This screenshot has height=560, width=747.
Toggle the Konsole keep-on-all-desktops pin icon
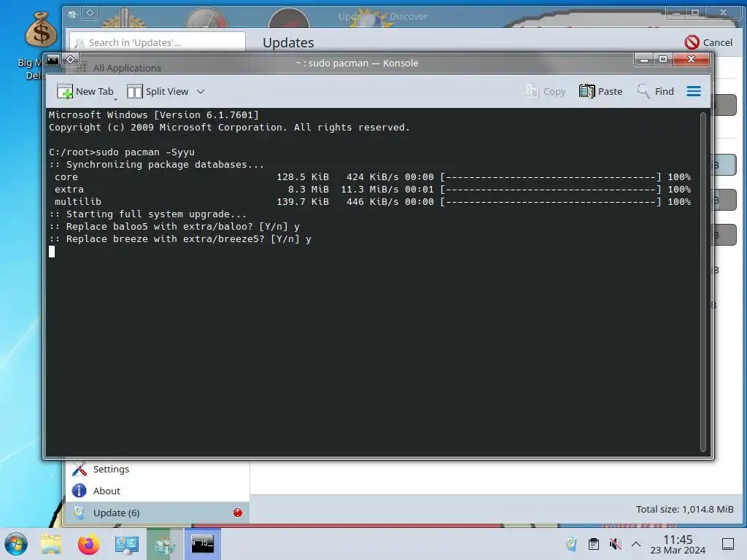(71, 60)
